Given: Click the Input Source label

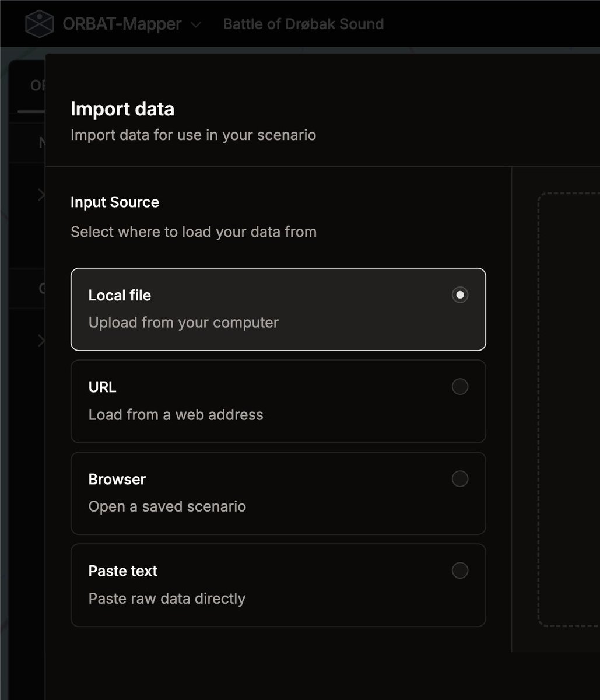Looking at the screenshot, I should 115,202.
